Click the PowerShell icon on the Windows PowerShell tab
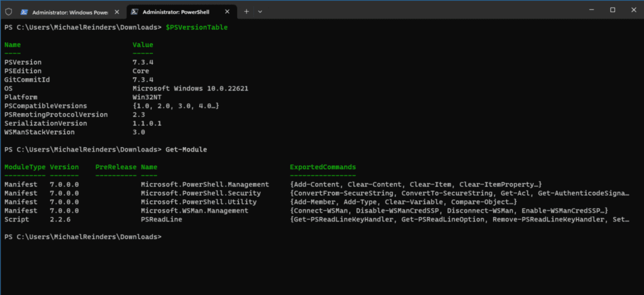Viewport: 644px width, 295px height. (25, 12)
